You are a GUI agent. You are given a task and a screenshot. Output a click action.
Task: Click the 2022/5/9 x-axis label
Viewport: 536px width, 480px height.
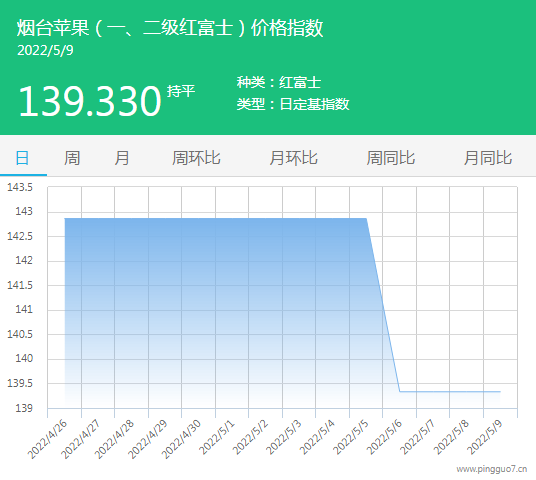[485, 437]
